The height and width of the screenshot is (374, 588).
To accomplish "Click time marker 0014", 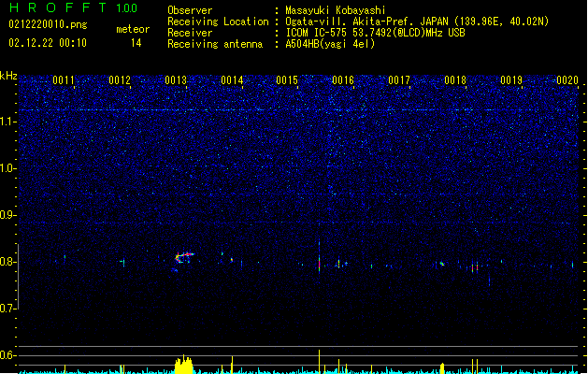I will pyautogui.click(x=232, y=80).
